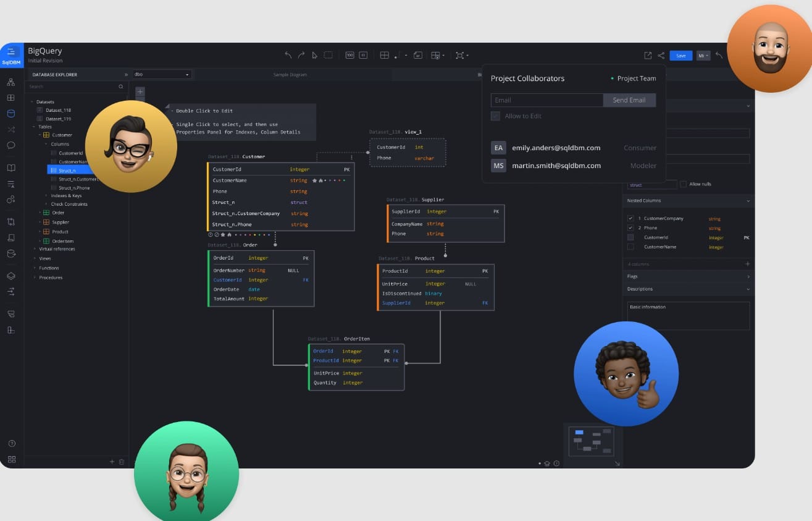Click the shuffle arrows icon in left sidebar
812x521 pixels.
(x=11, y=130)
